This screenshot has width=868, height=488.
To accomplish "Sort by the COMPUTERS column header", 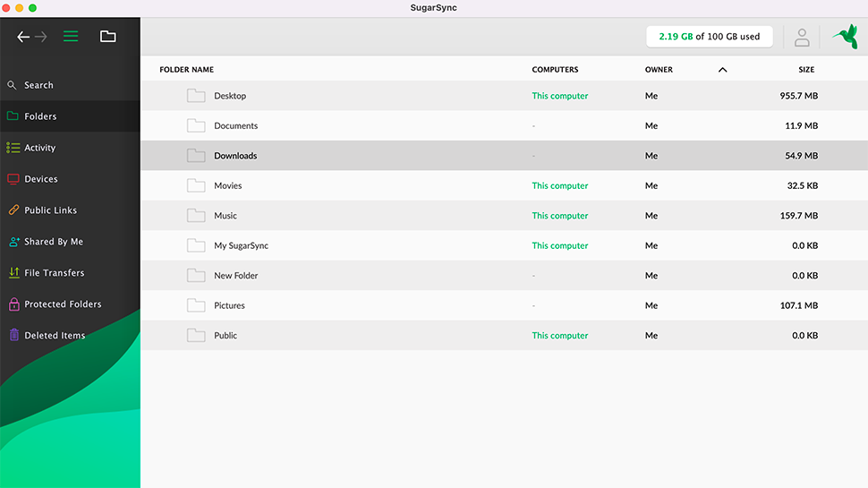I will click(x=555, y=70).
